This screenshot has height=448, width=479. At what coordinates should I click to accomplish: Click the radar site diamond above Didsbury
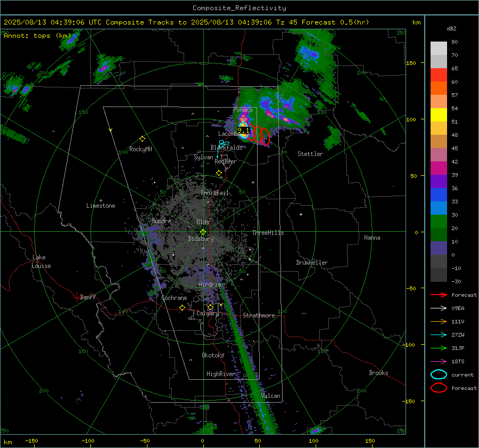[x=203, y=232]
